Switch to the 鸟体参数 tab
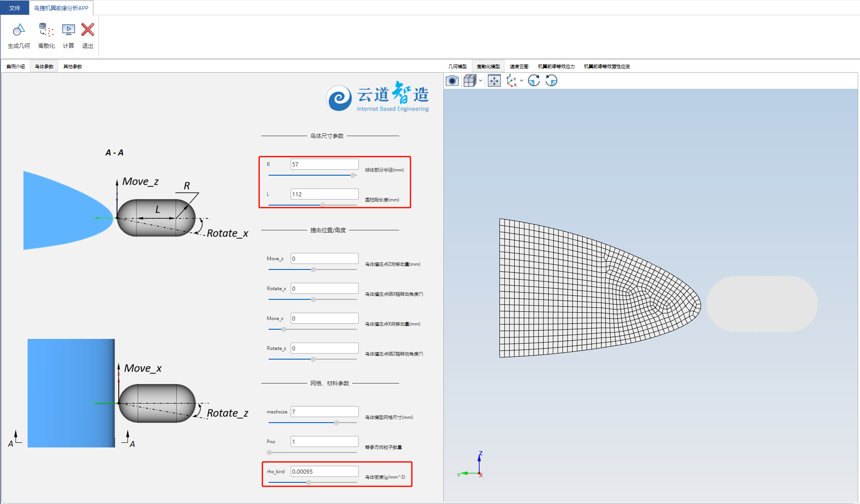860x504 pixels. click(44, 67)
